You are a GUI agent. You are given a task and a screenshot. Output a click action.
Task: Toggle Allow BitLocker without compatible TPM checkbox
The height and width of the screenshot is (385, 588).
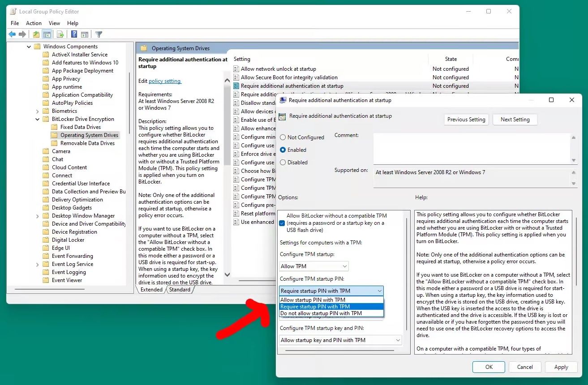[x=282, y=223]
